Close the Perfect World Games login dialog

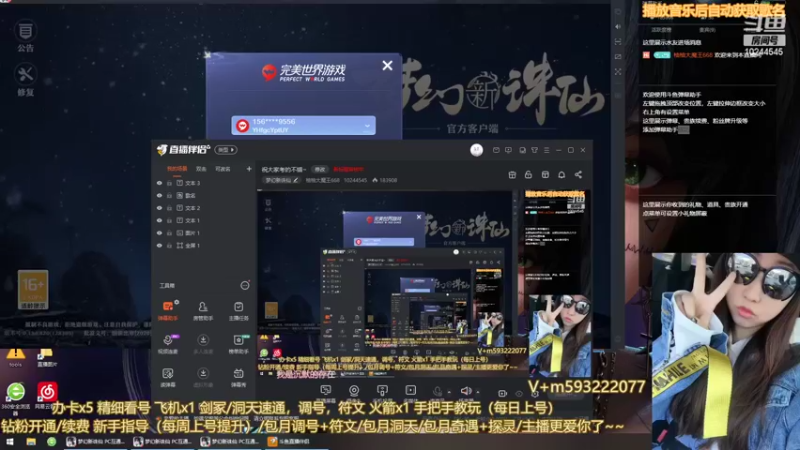pos(387,65)
